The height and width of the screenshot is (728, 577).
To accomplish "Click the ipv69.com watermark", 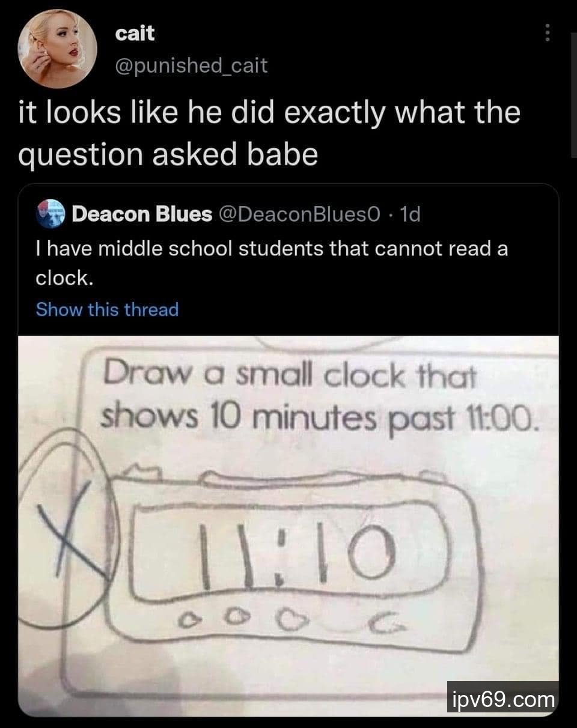I will point(502,699).
